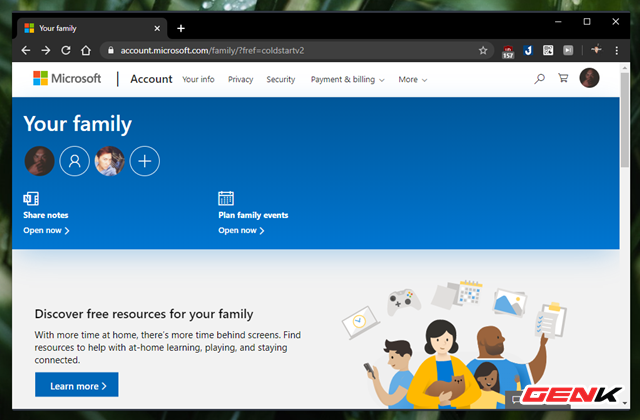The image size is (640, 420).
Task: Open the account profile picture in header
Action: [x=589, y=78]
